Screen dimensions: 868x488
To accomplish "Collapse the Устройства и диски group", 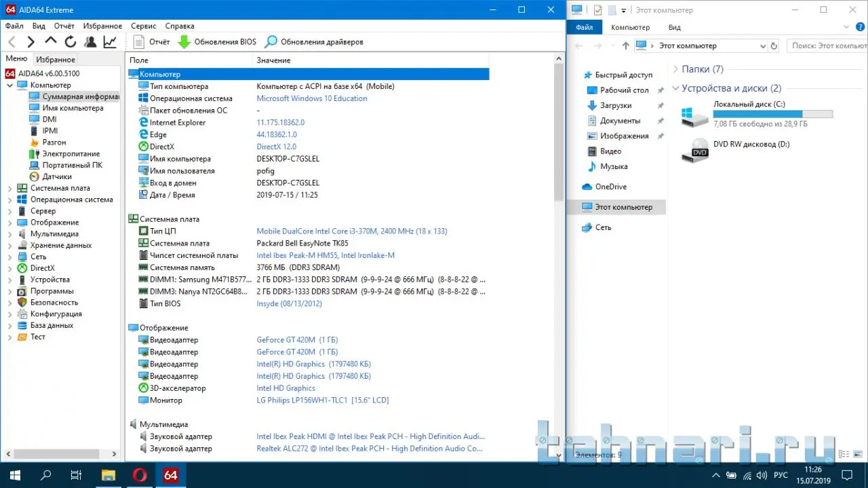I will point(675,88).
